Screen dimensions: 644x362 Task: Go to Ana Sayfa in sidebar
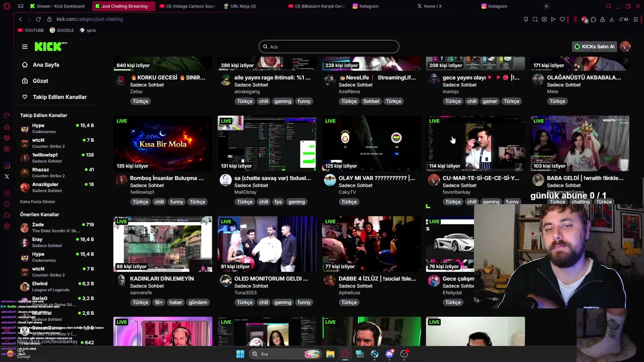click(46, 65)
